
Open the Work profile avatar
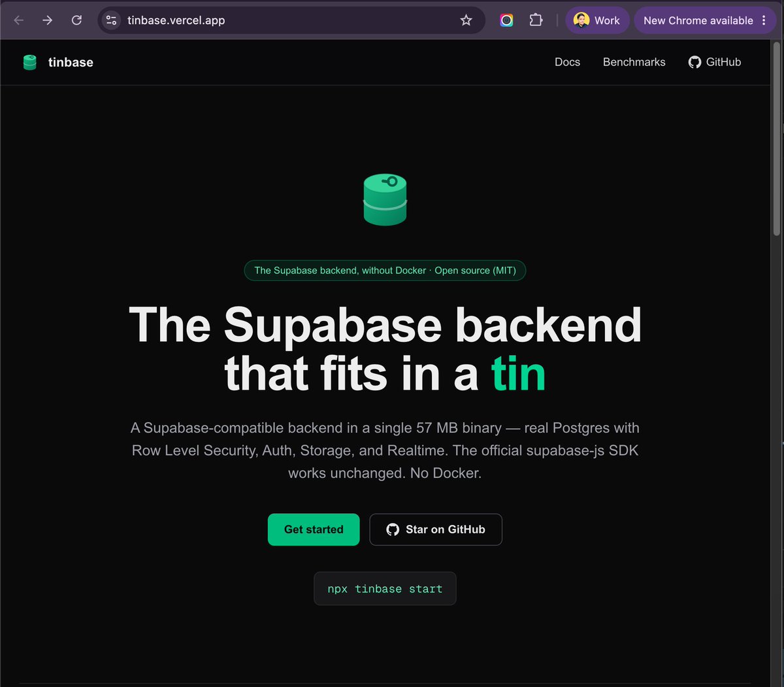[597, 20]
